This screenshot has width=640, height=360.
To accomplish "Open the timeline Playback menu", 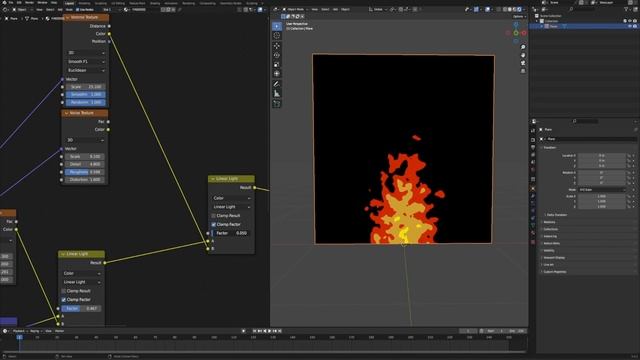I will click(x=19, y=331).
